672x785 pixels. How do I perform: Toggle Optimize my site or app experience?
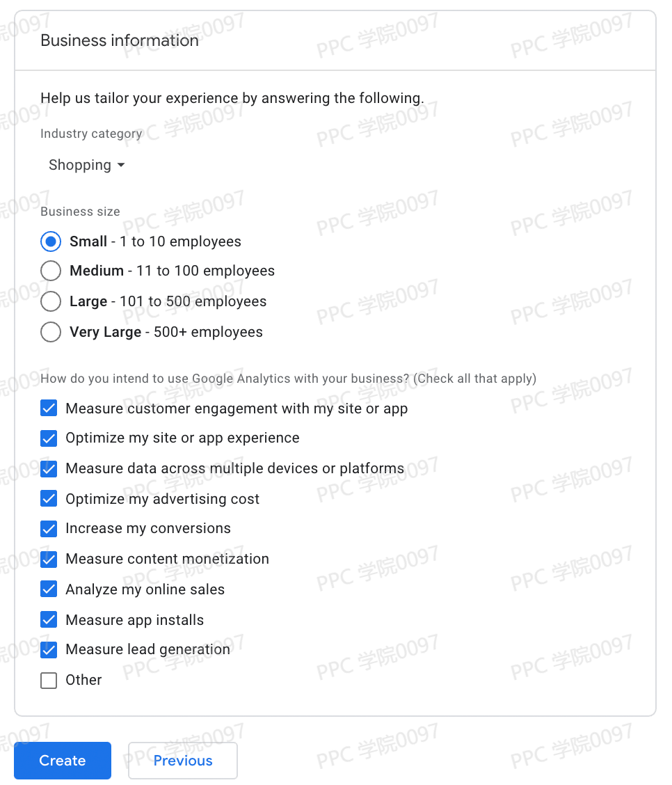tap(49, 438)
